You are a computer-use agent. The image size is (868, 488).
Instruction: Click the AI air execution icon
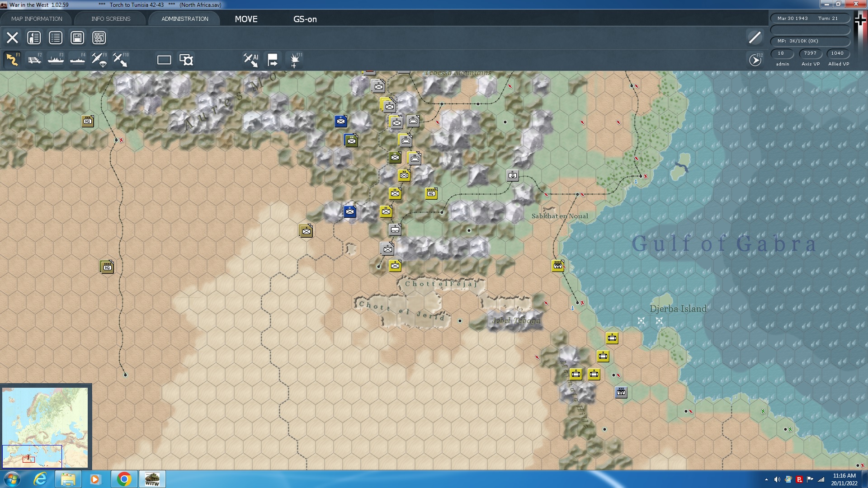pyautogui.click(x=250, y=60)
